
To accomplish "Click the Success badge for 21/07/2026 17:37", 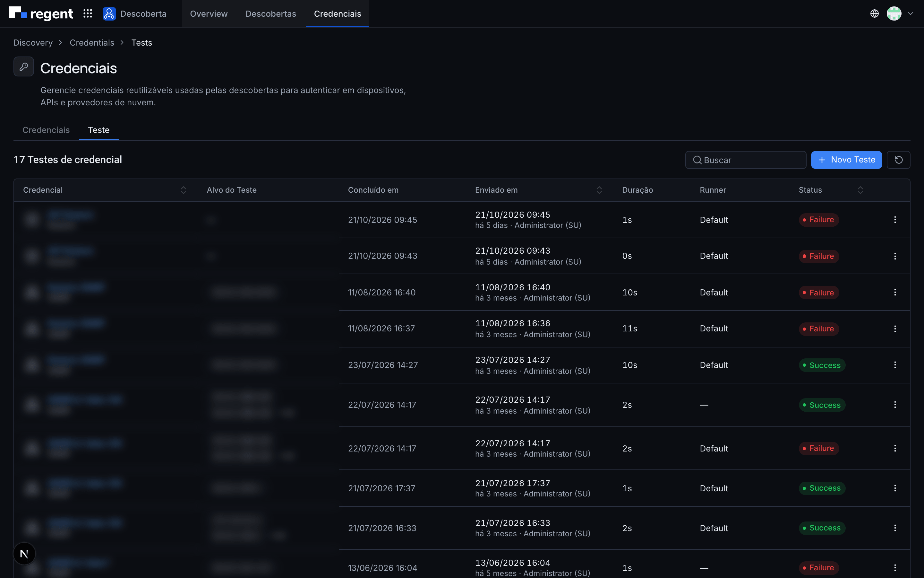I will 822,488.
